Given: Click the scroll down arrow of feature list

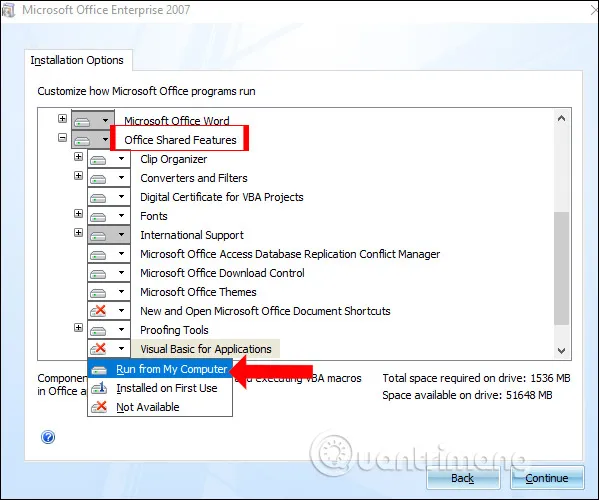Looking at the screenshot, I should tap(562, 350).
